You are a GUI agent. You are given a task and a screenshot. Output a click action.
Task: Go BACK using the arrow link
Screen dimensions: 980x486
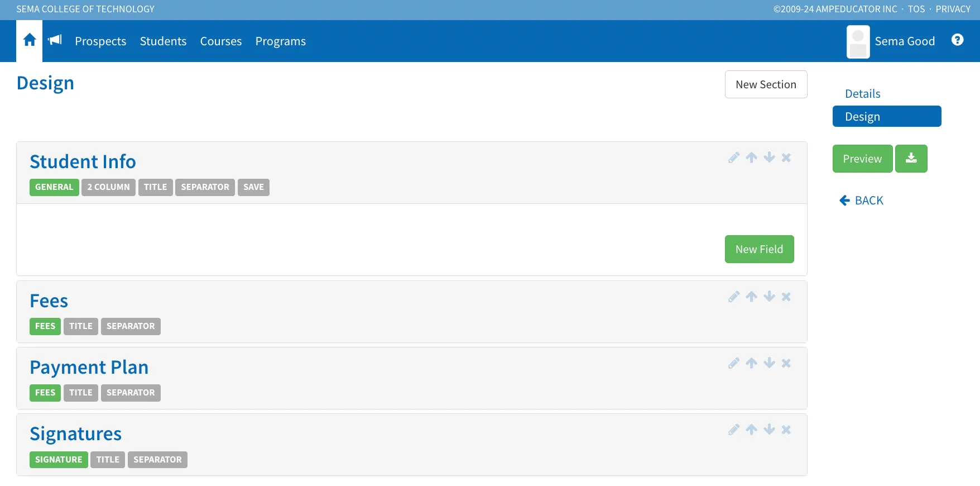coord(861,201)
